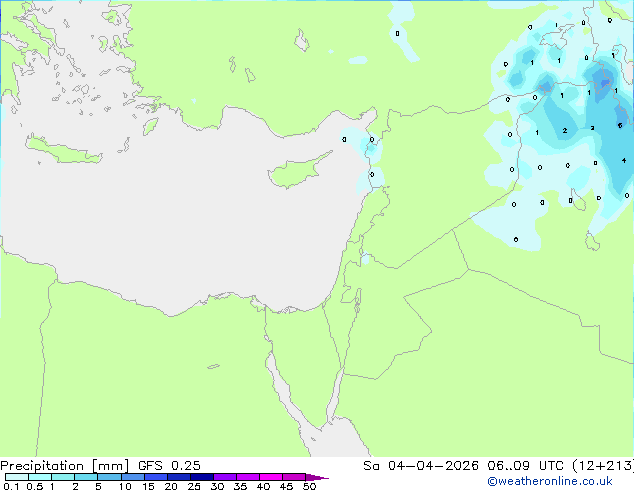Click the '0.5' legend scale label
This screenshot has width=634, height=490.
point(34,486)
